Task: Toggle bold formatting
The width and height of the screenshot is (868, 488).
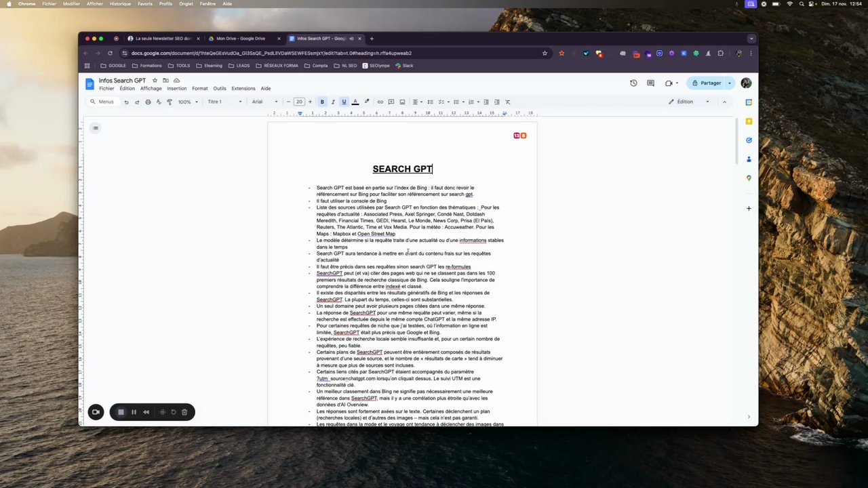Action: (322, 102)
